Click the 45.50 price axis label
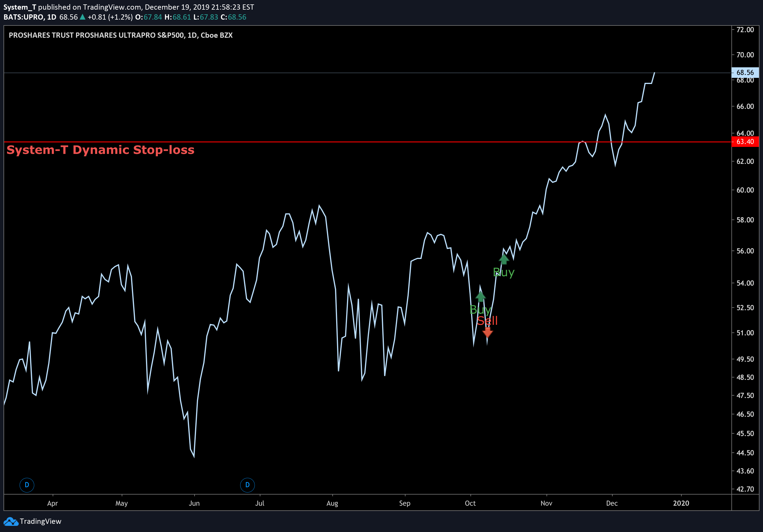The image size is (763, 532). coord(745,433)
